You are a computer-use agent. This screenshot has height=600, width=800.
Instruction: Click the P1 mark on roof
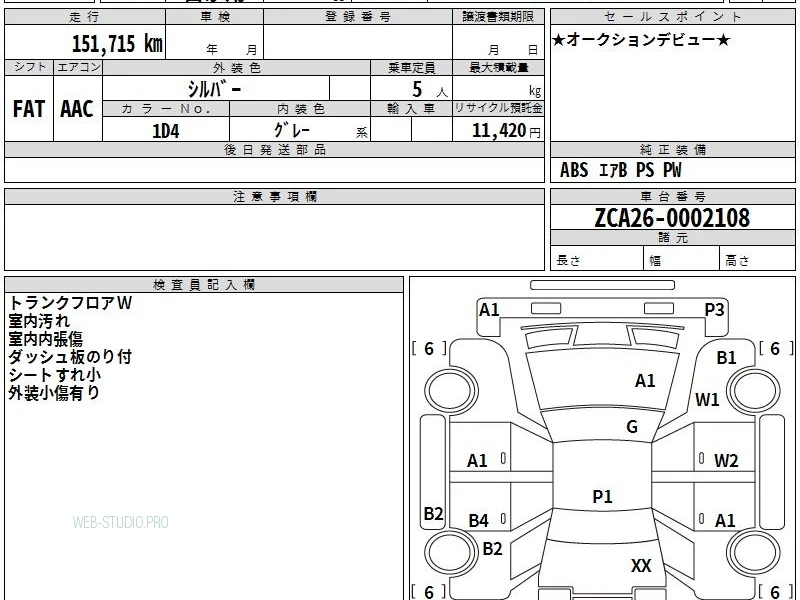pyautogui.click(x=602, y=496)
